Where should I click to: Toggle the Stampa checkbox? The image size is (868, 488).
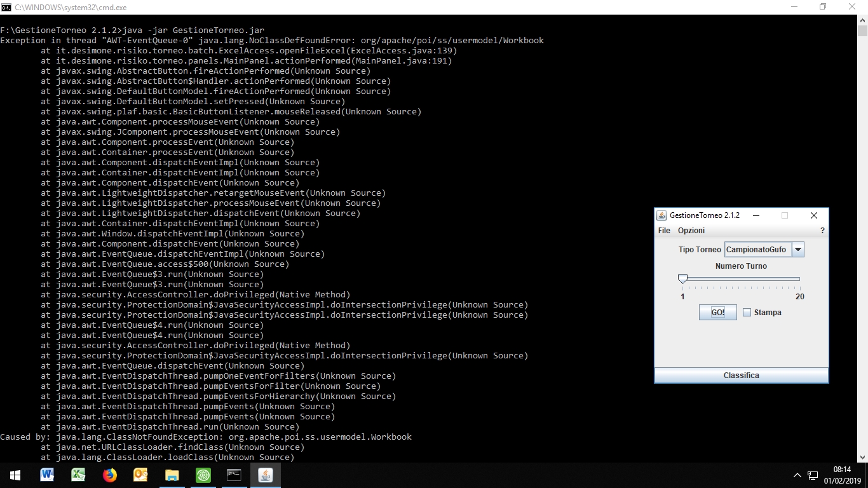click(747, 313)
